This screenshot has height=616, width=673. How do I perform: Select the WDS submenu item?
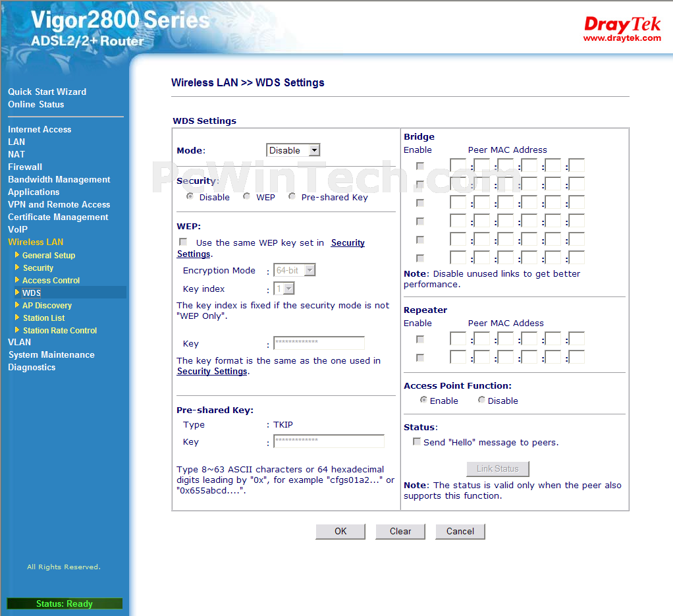tap(32, 293)
